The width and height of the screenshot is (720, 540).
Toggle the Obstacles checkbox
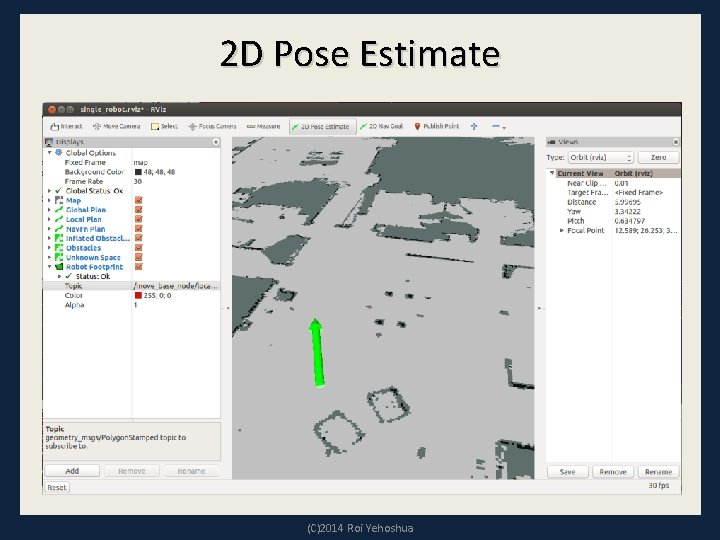(x=139, y=248)
